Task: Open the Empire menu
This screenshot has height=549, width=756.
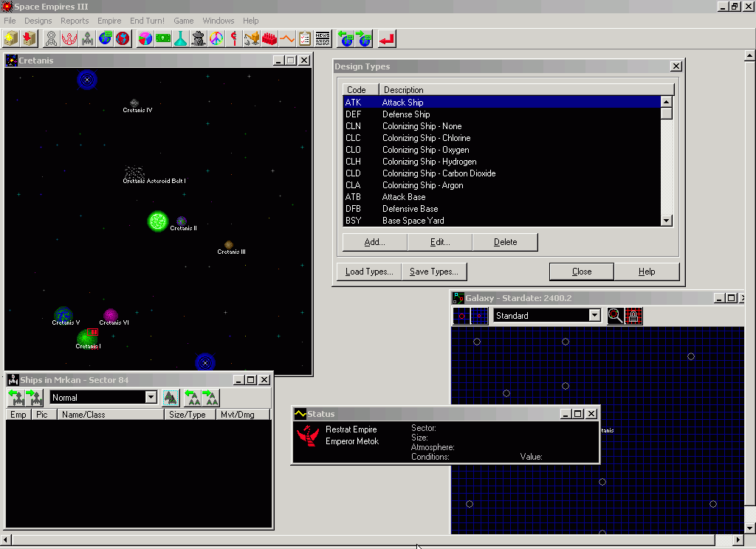Action: [109, 21]
